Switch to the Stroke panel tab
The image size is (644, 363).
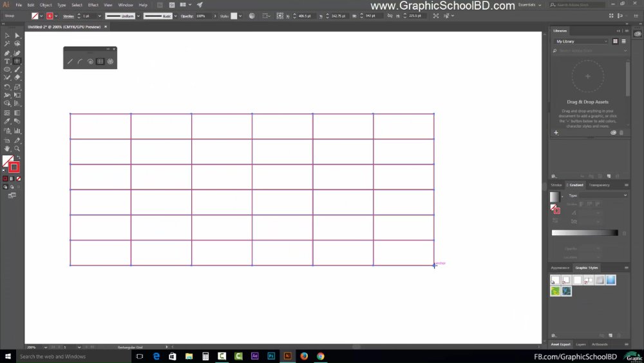click(x=556, y=185)
